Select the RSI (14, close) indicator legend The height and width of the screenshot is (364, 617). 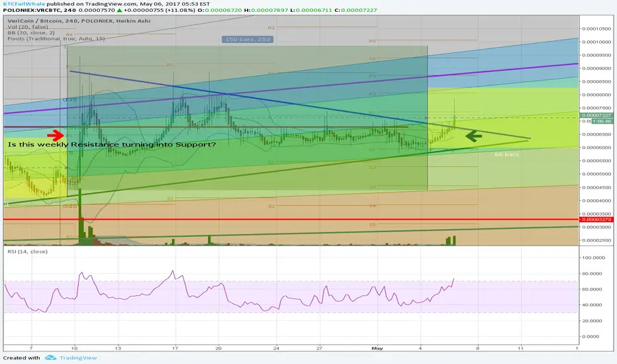[x=28, y=251]
